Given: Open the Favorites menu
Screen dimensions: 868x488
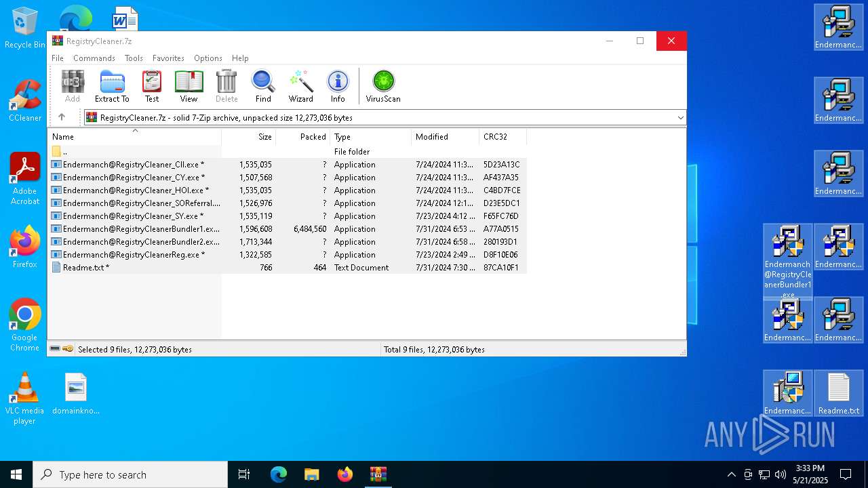Looking at the screenshot, I should click(x=168, y=58).
